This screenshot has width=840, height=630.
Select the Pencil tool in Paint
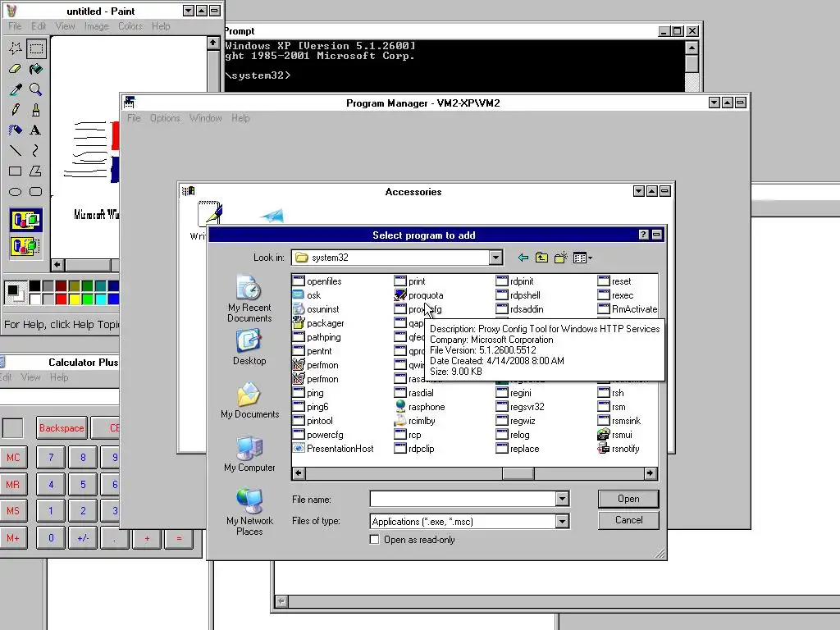(15, 110)
